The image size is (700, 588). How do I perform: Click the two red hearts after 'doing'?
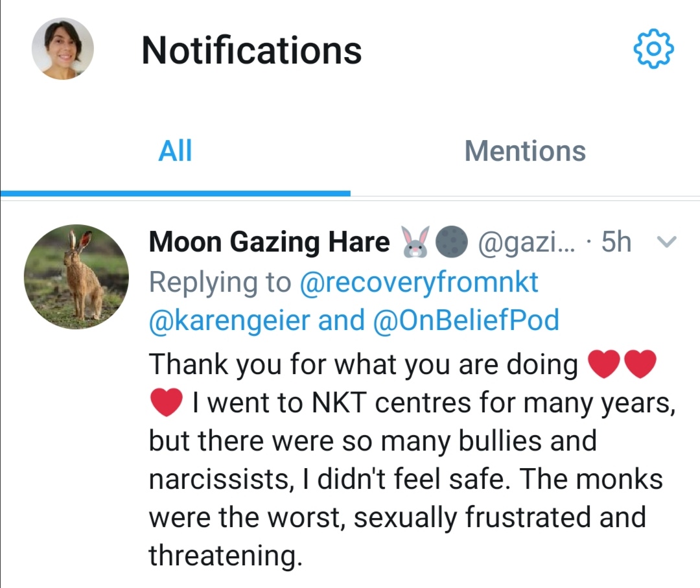tap(622, 364)
